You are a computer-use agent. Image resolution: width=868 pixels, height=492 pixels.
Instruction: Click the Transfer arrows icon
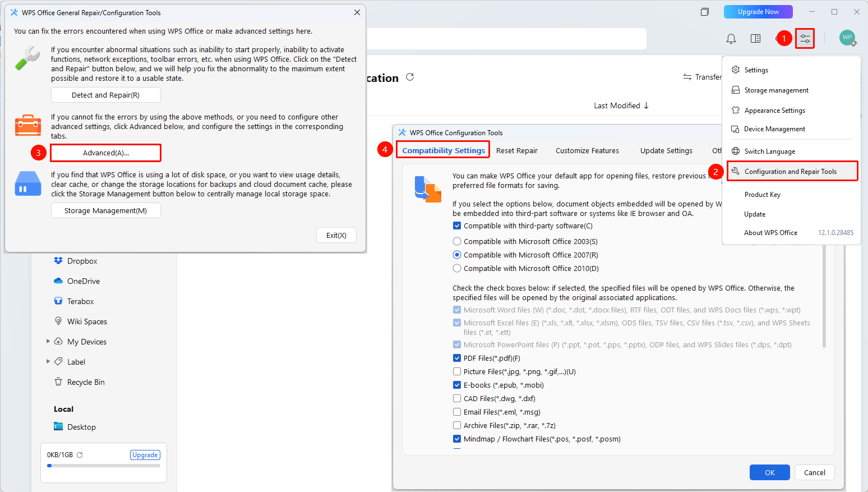coord(687,77)
